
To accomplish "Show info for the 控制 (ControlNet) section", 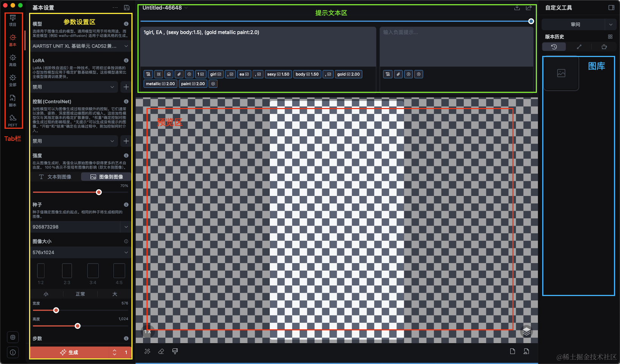I will tap(126, 102).
